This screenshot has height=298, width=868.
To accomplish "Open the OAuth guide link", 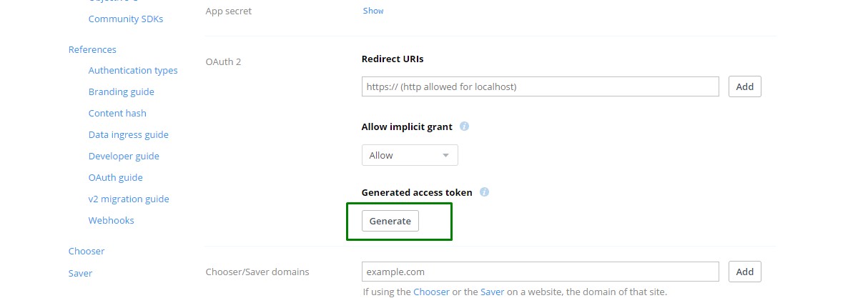I will 115,177.
